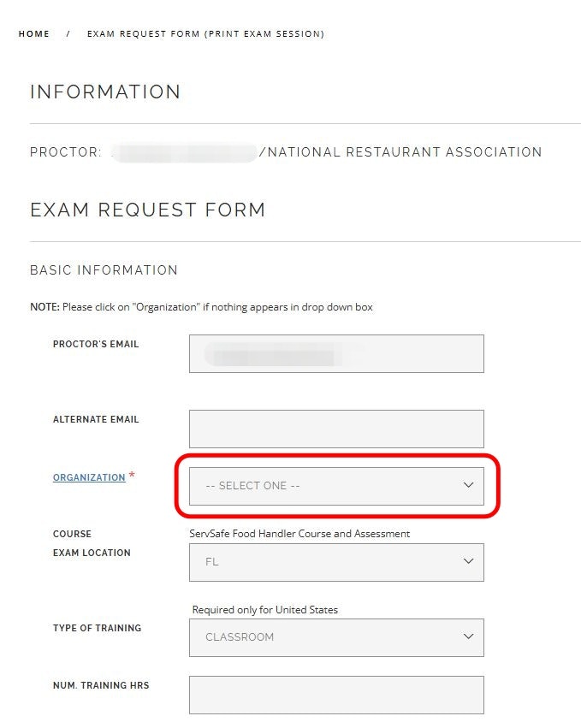Click the Basic Information section heading
The image size is (581, 728).
[x=104, y=270]
